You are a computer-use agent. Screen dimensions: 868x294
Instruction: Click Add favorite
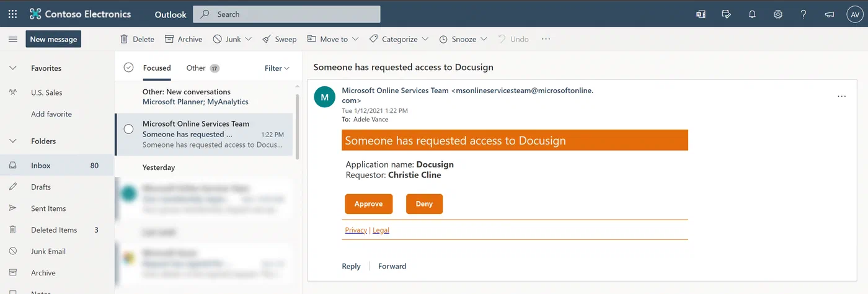click(51, 114)
